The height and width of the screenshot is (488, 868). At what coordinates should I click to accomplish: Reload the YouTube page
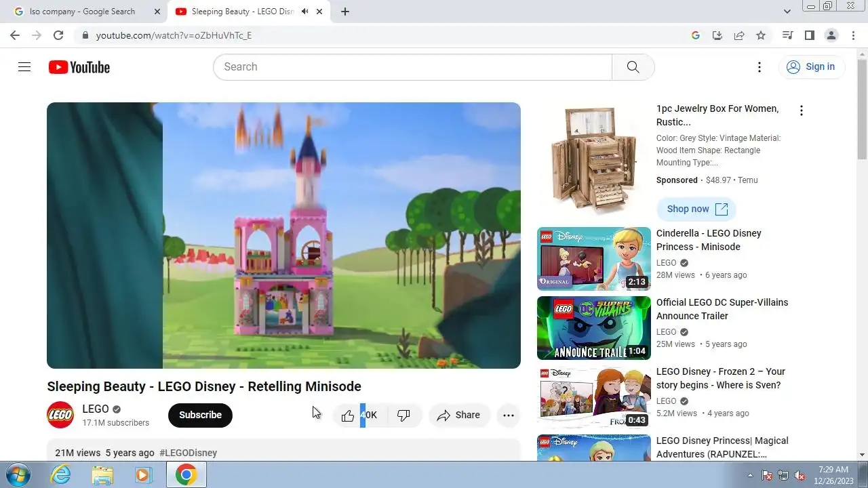[x=58, y=35]
